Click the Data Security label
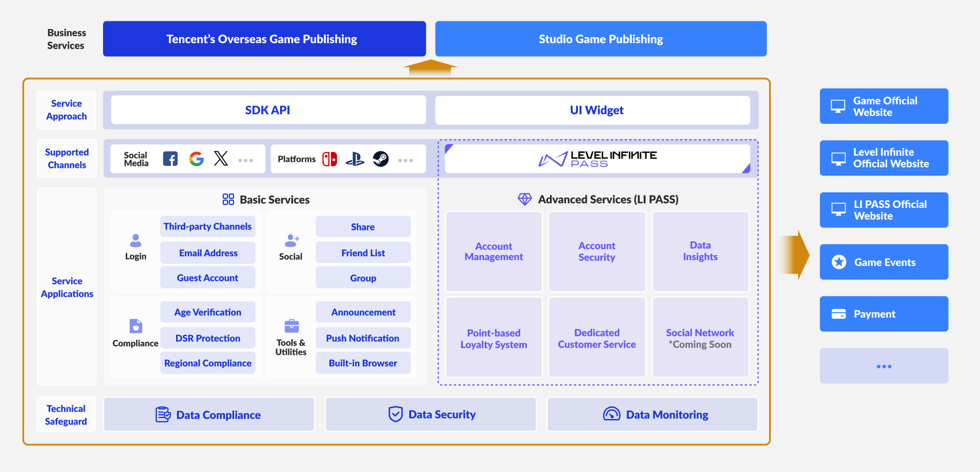Screen dimensions: 980x472 (x=442, y=414)
